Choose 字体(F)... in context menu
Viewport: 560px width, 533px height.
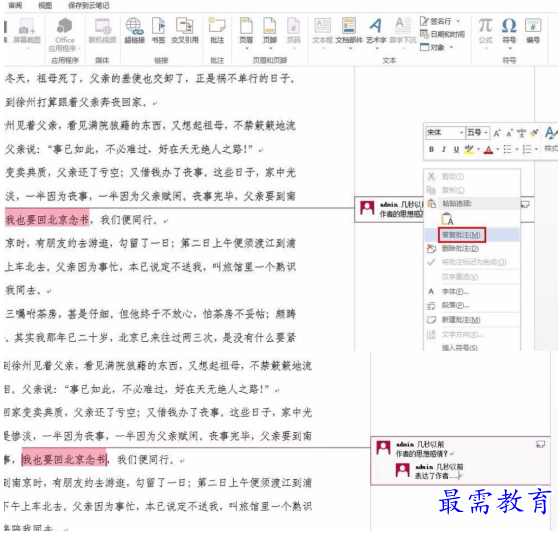pyautogui.click(x=471, y=292)
